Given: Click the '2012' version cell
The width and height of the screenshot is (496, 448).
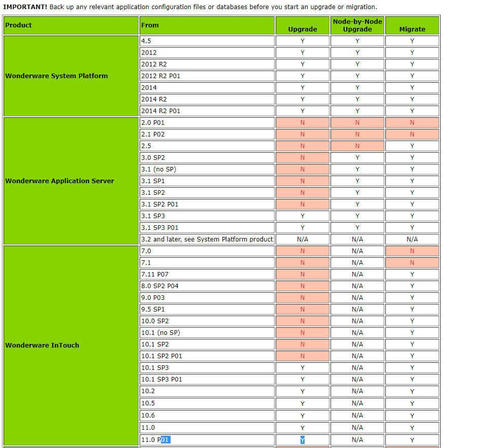Looking at the screenshot, I should (x=207, y=52).
